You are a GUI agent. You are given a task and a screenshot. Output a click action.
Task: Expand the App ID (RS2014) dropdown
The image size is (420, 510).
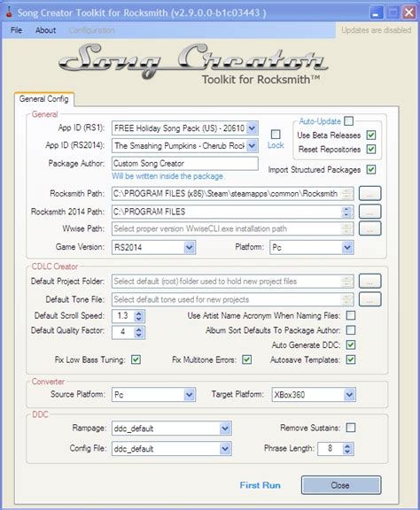252,146
